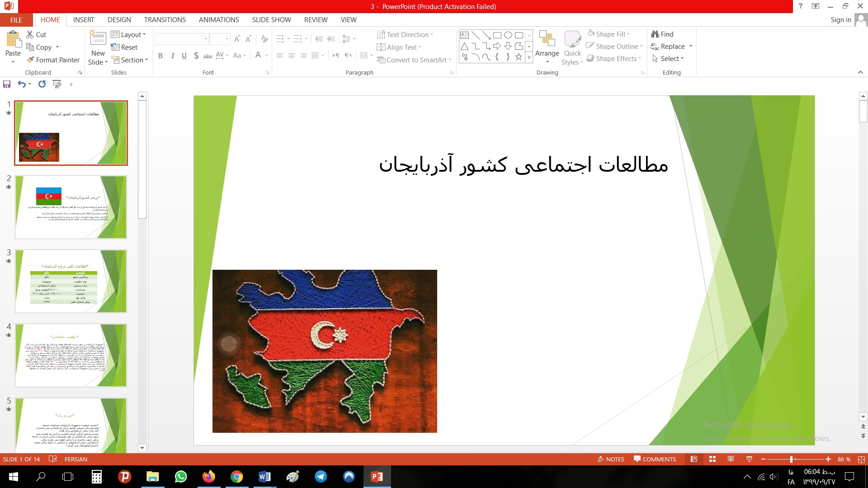Expand the Layout dropdown

click(x=129, y=34)
